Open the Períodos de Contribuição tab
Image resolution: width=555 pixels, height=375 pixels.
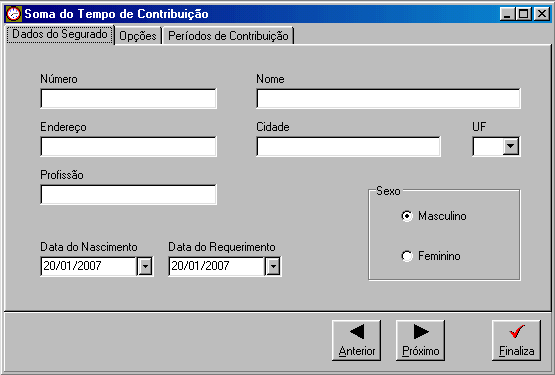pyautogui.click(x=228, y=36)
